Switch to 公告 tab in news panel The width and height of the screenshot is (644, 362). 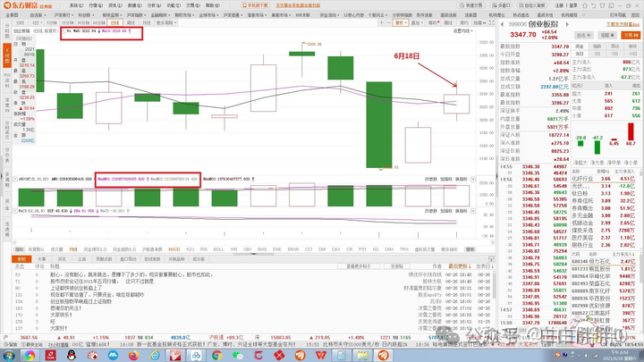(x=81, y=259)
